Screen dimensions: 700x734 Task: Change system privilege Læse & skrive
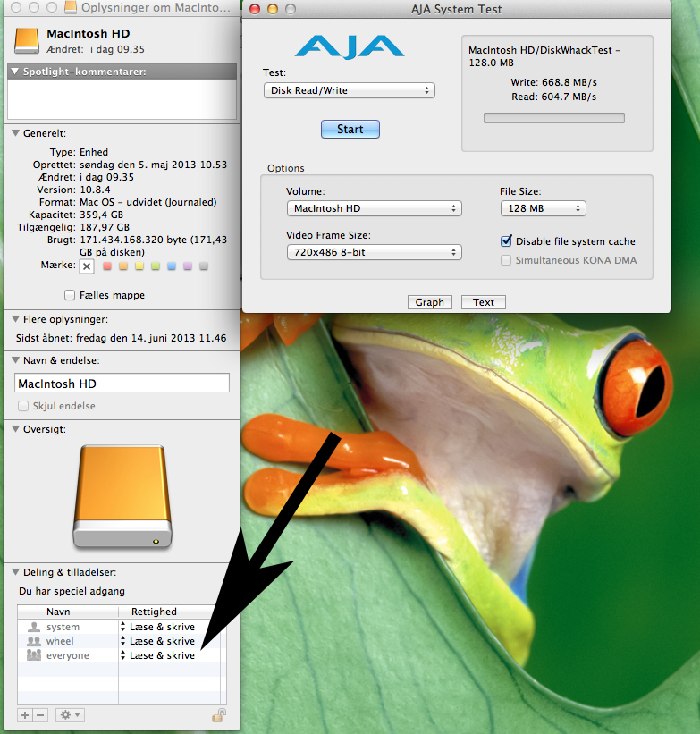pyautogui.click(x=158, y=627)
